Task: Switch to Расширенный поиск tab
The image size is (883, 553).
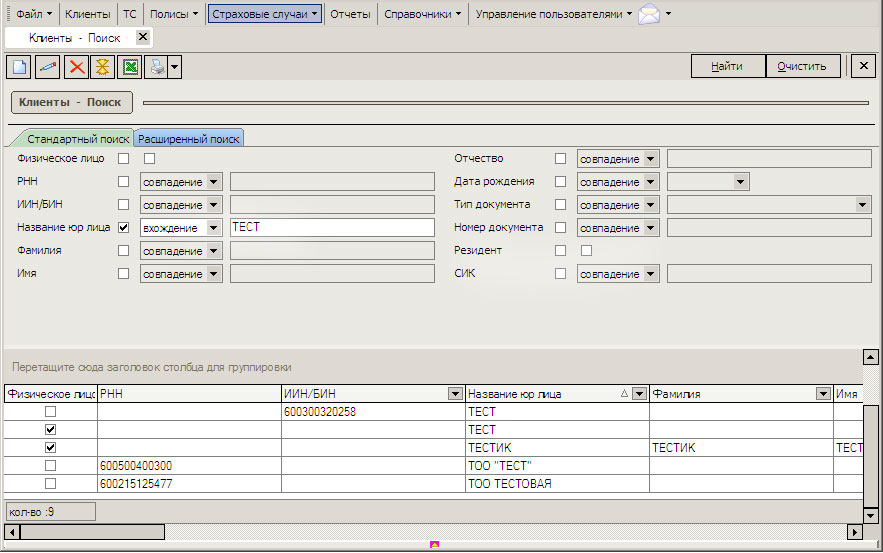Action: pos(189,139)
